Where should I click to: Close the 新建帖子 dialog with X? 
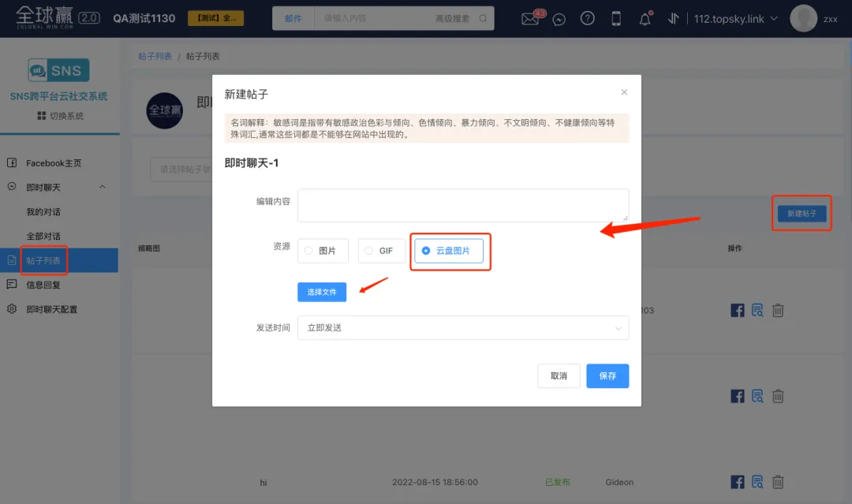pyautogui.click(x=624, y=92)
